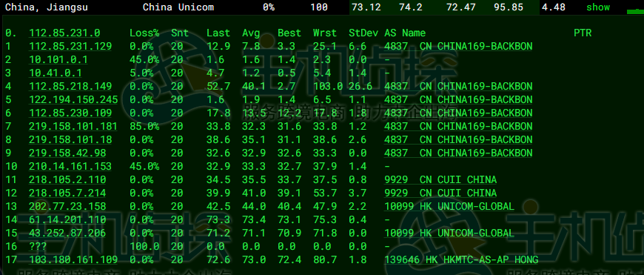The height and width of the screenshot is (275, 644).
Task: Open IP link 61.14.201.110
Action: tap(67, 219)
